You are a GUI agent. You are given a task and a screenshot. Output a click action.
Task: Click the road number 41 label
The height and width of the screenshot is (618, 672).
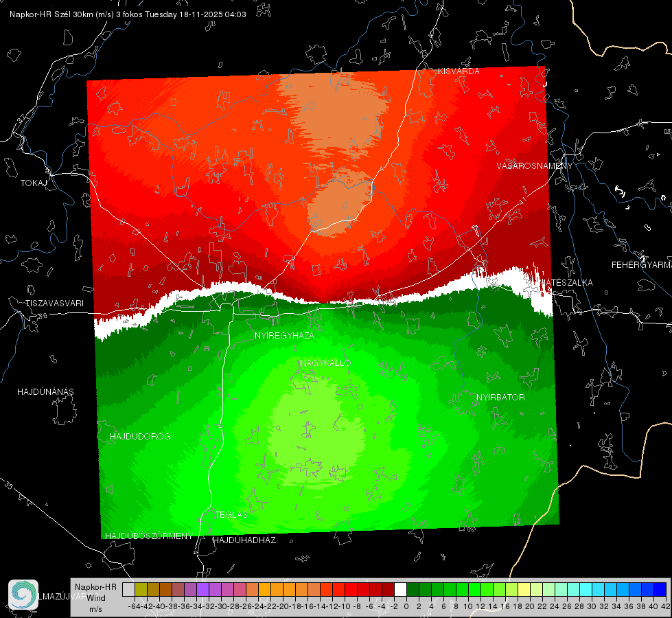522,201
